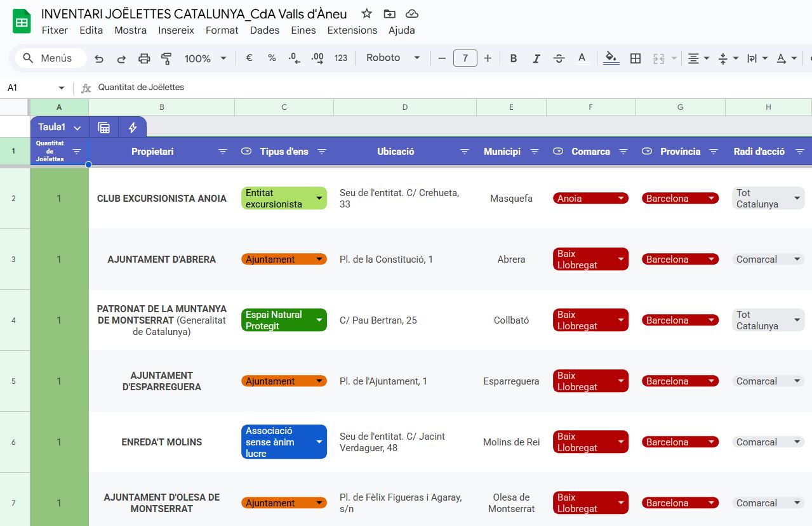The height and width of the screenshot is (526, 812).
Task: Open the zoom level 100% dropdown
Action: 205,58
